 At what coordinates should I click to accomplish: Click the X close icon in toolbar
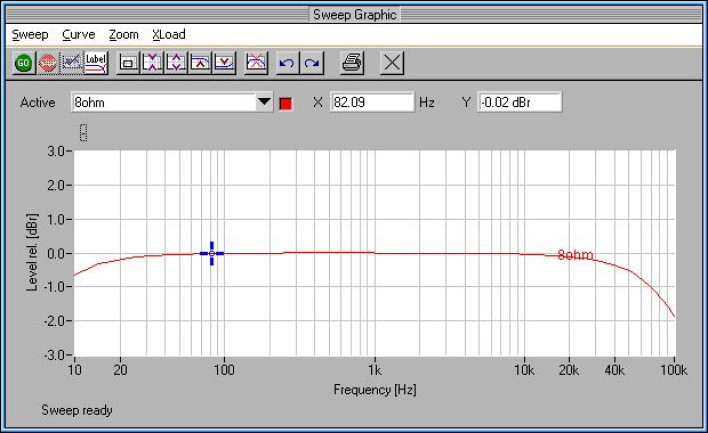point(392,63)
